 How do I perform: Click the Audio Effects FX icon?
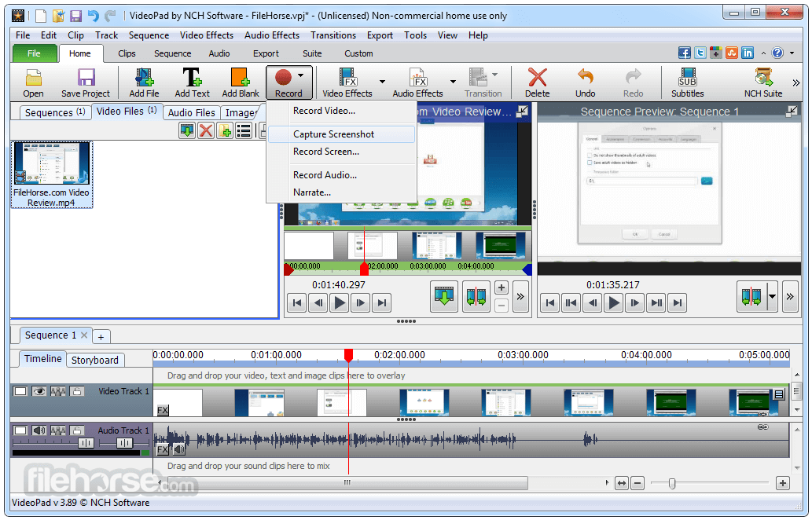[418, 78]
